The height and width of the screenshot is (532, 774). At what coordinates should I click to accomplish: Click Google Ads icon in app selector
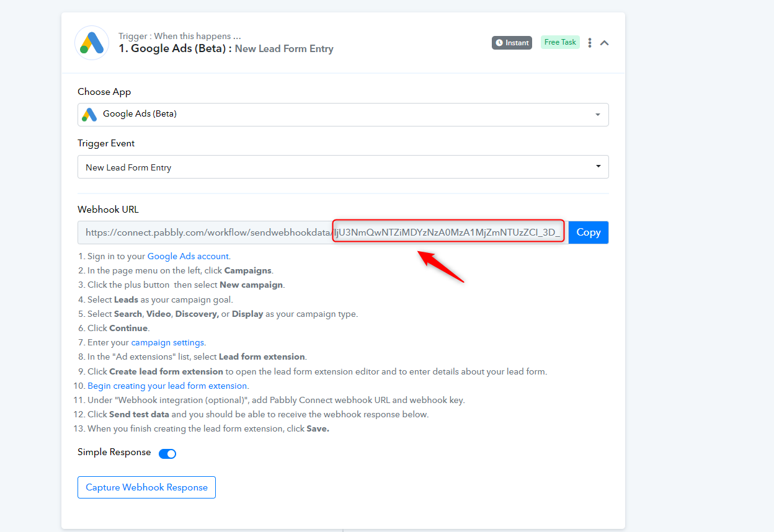coord(89,114)
